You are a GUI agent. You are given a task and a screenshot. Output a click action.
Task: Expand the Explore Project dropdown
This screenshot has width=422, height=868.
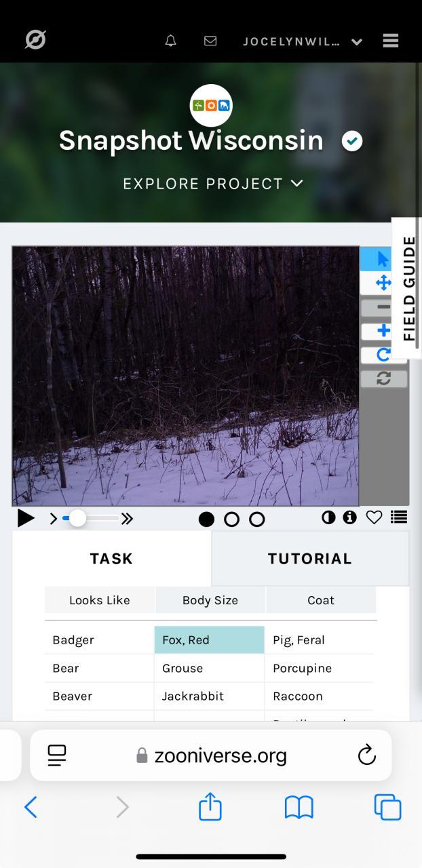(213, 184)
